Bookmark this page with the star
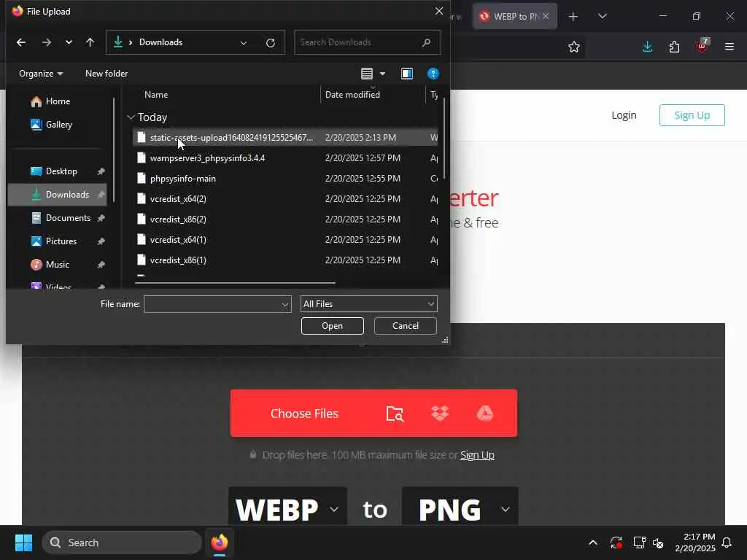This screenshot has height=560, width=747. tap(574, 47)
